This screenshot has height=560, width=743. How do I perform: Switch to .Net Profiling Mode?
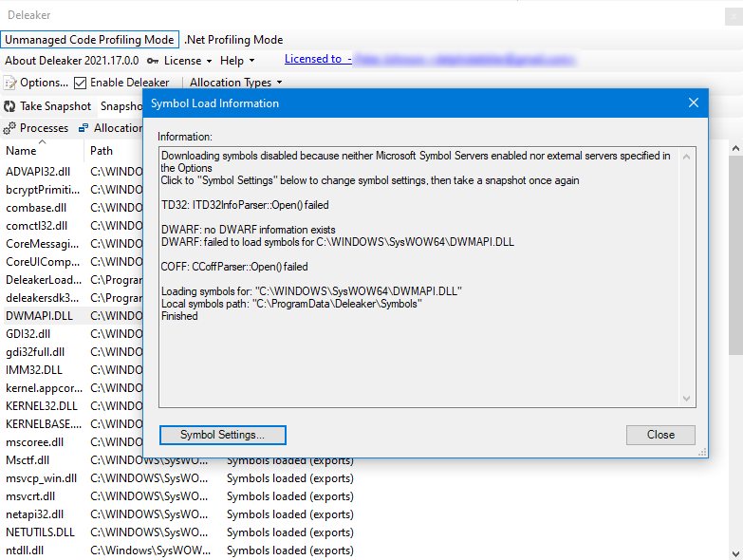[233, 39]
